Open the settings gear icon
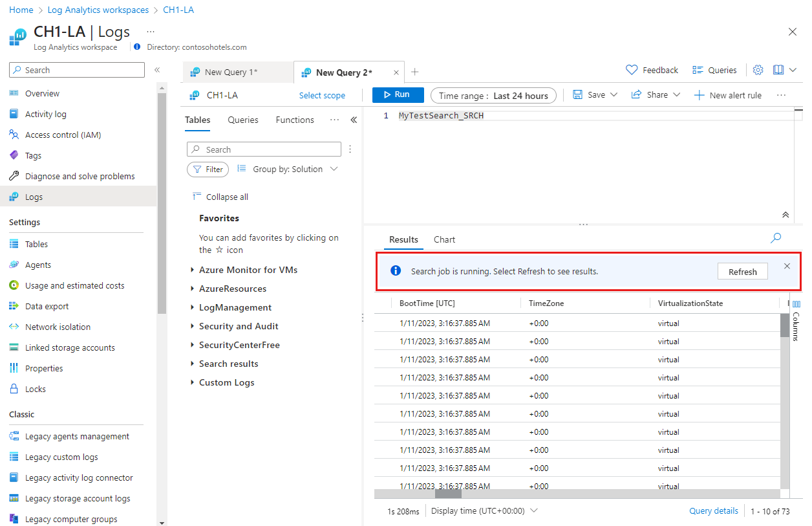The image size is (812, 526). [x=758, y=70]
